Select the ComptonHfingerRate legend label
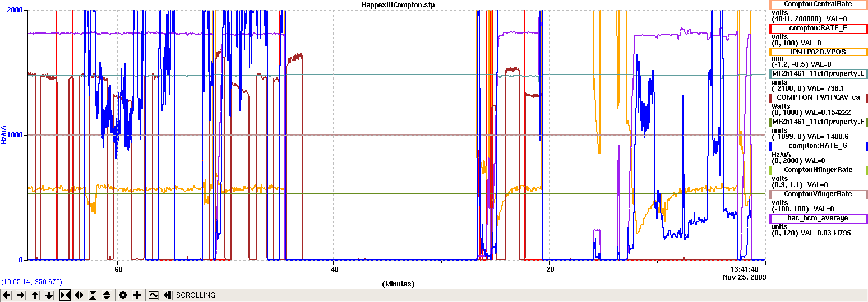868x302 pixels. click(818, 170)
